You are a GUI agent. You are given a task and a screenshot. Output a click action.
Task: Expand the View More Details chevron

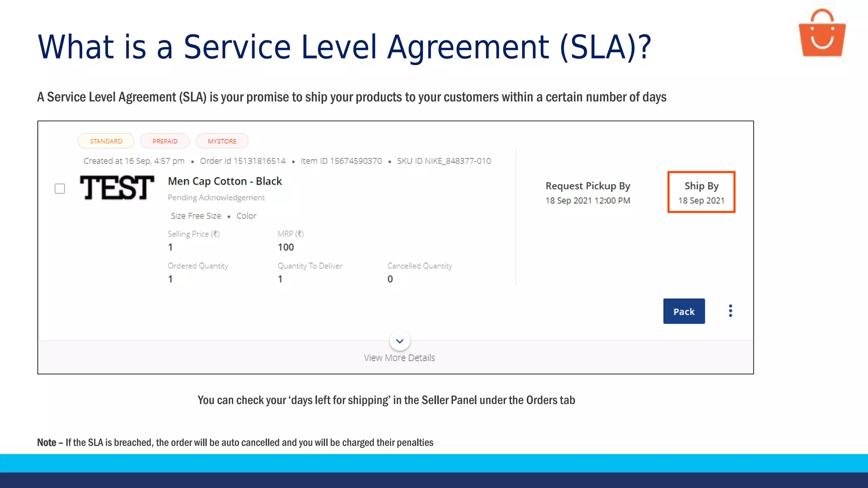click(x=399, y=341)
